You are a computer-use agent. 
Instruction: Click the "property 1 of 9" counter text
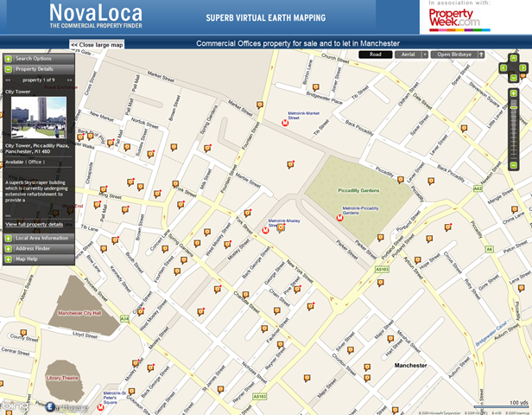38,80
